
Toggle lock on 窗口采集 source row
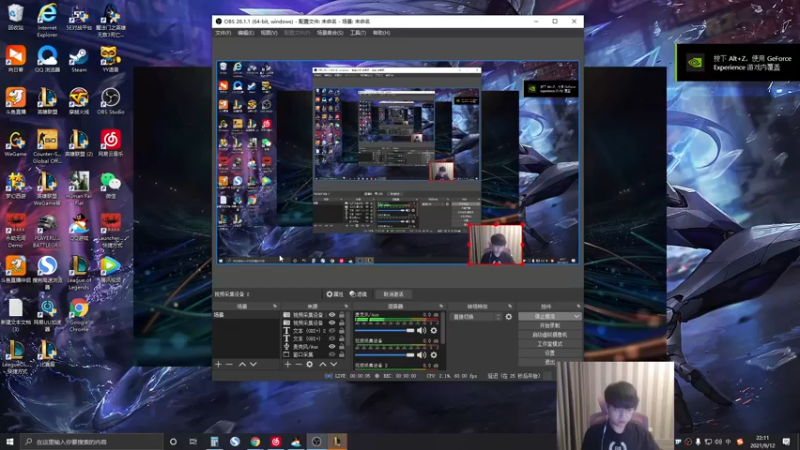click(x=342, y=354)
